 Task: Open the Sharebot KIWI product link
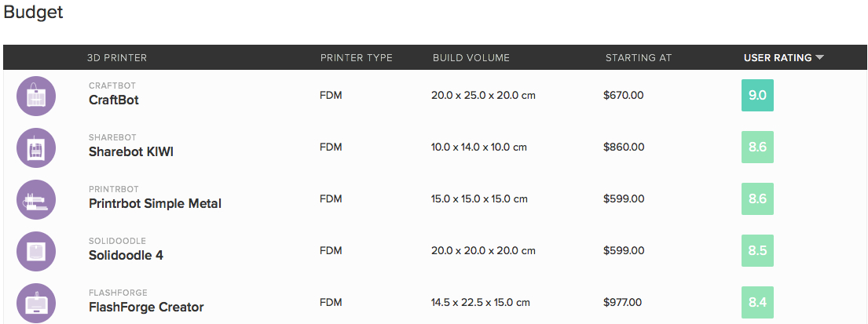(130, 151)
